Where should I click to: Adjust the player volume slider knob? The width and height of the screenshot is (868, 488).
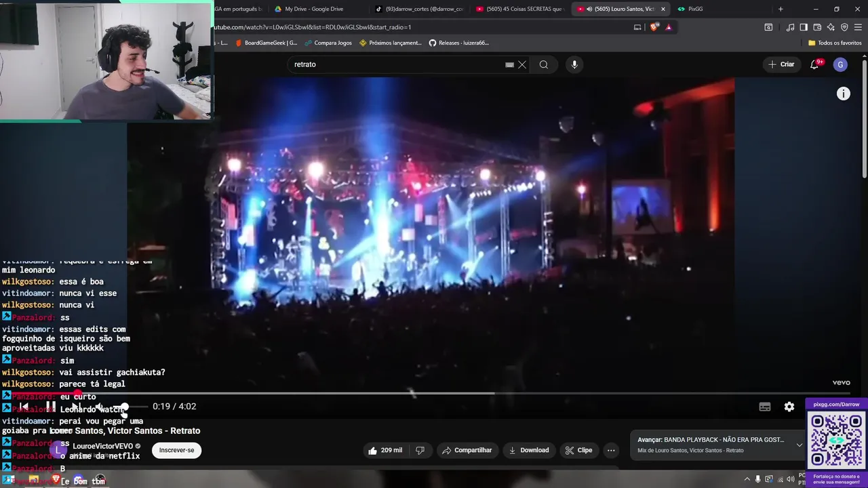(x=125, y=407)
